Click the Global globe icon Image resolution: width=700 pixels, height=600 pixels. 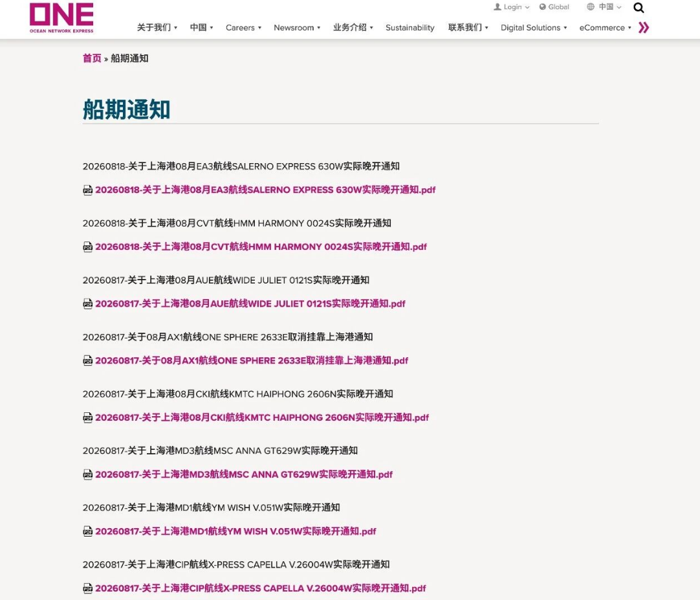tap(542, 6)
